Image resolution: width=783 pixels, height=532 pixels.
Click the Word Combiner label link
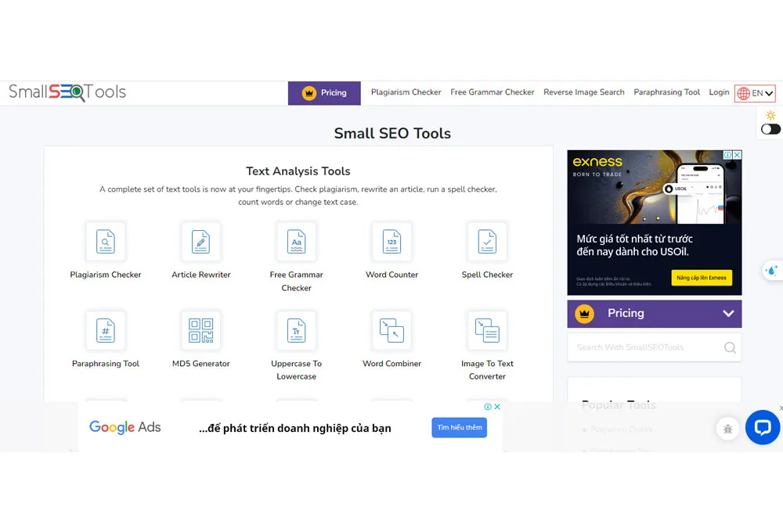pos(391,363)
